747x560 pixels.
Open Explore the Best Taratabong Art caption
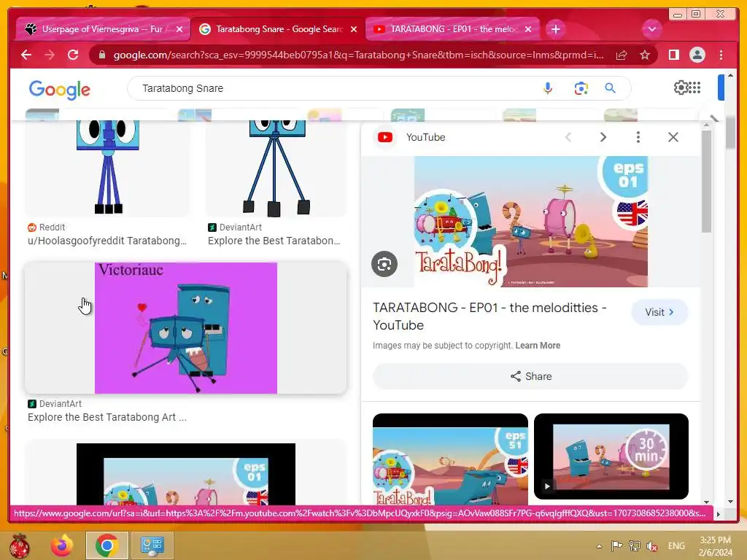(107, 418)
